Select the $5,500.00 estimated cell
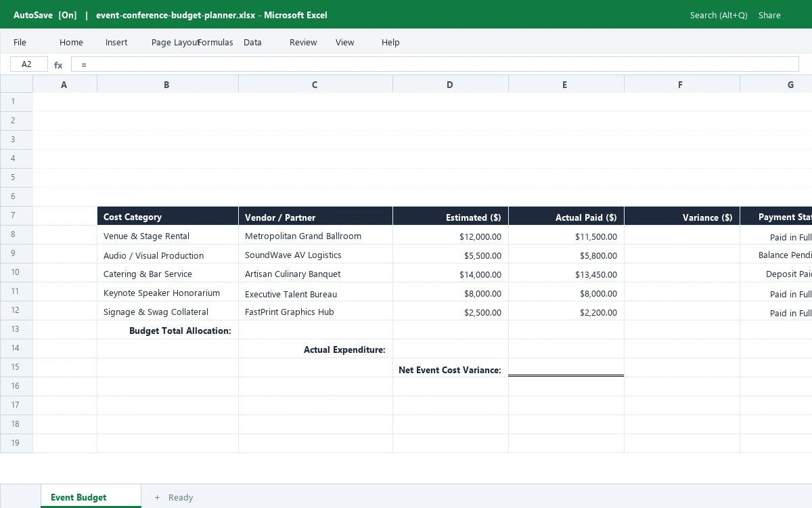This screenshot has height=508, width=812. click(451, 254)
